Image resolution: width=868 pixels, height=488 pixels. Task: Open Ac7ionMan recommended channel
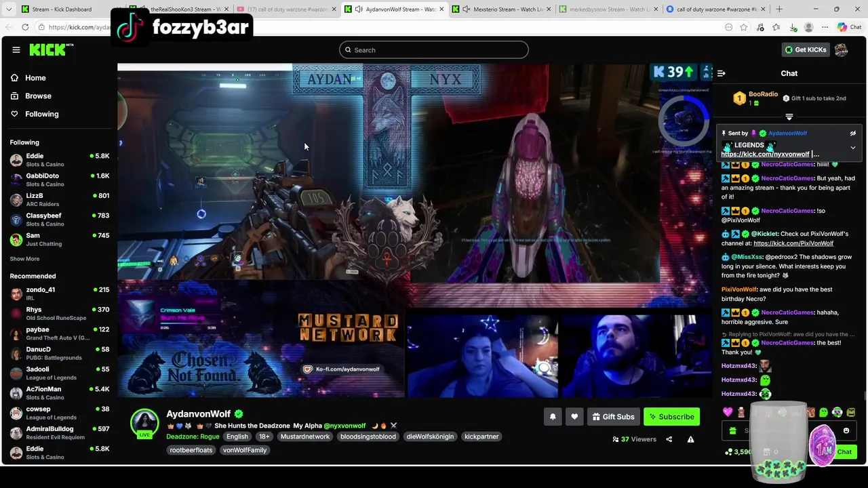coord(60,393)
